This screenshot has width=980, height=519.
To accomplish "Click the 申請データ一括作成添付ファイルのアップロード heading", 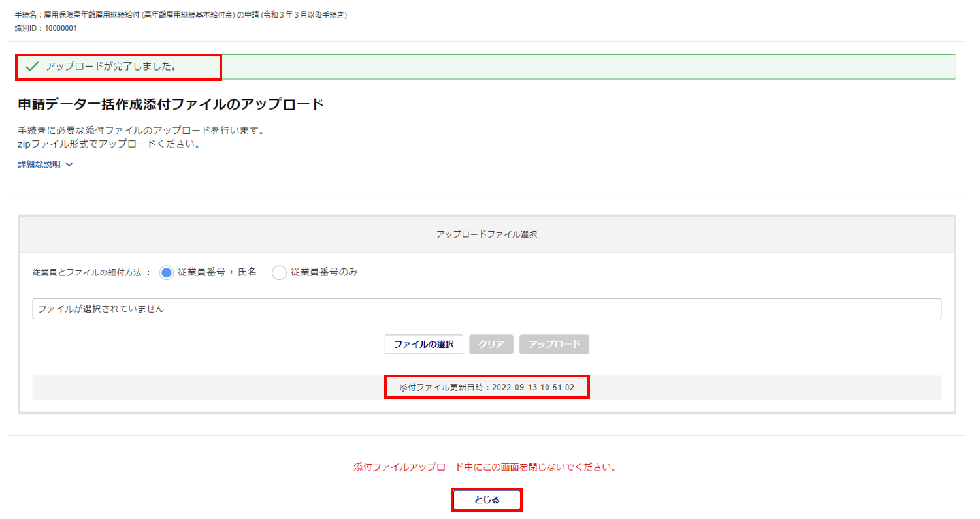I will pos(171,104).
